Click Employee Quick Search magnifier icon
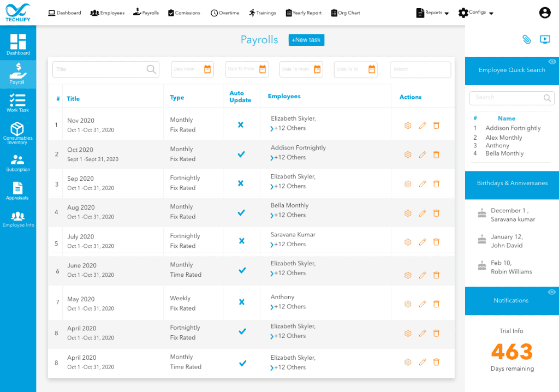 point(547,98)
